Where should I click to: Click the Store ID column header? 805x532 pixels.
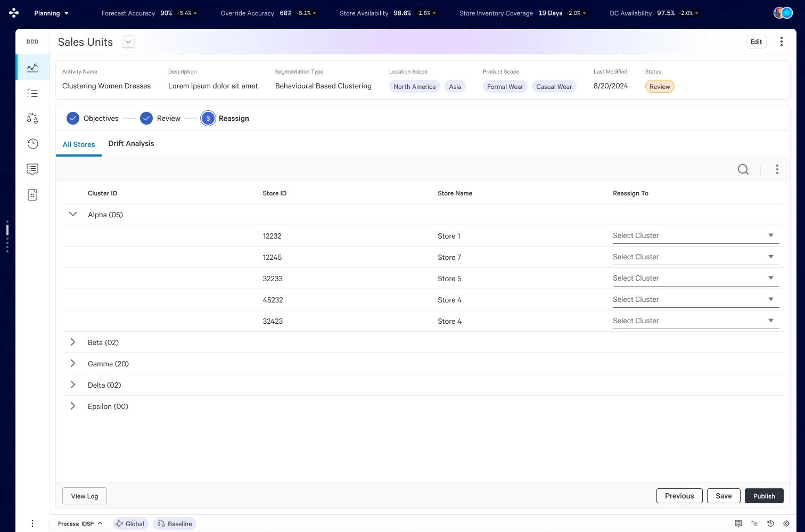(x=275, y=193)
